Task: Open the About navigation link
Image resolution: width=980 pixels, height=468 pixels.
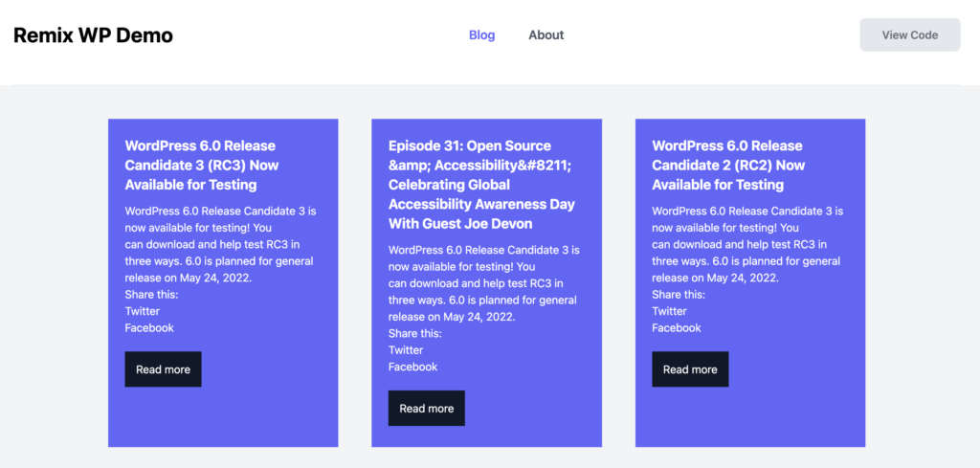Action: (x=546, y=35)
